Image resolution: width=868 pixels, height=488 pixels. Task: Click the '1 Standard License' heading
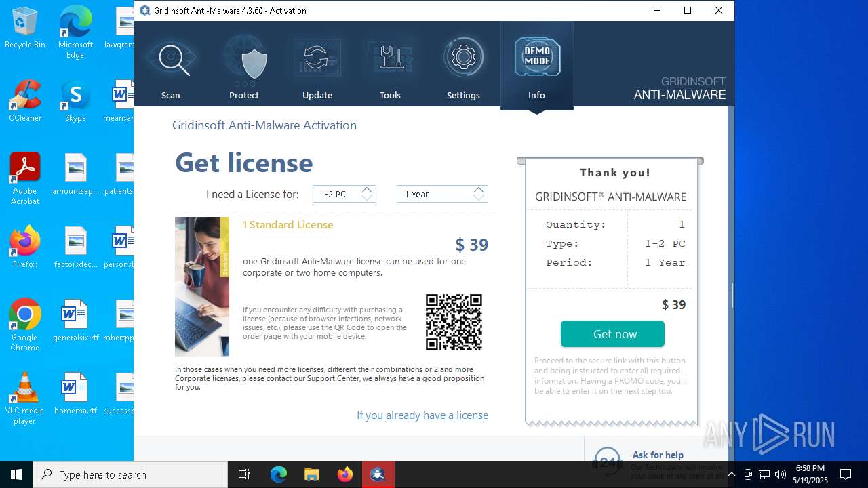coord(288,224)
